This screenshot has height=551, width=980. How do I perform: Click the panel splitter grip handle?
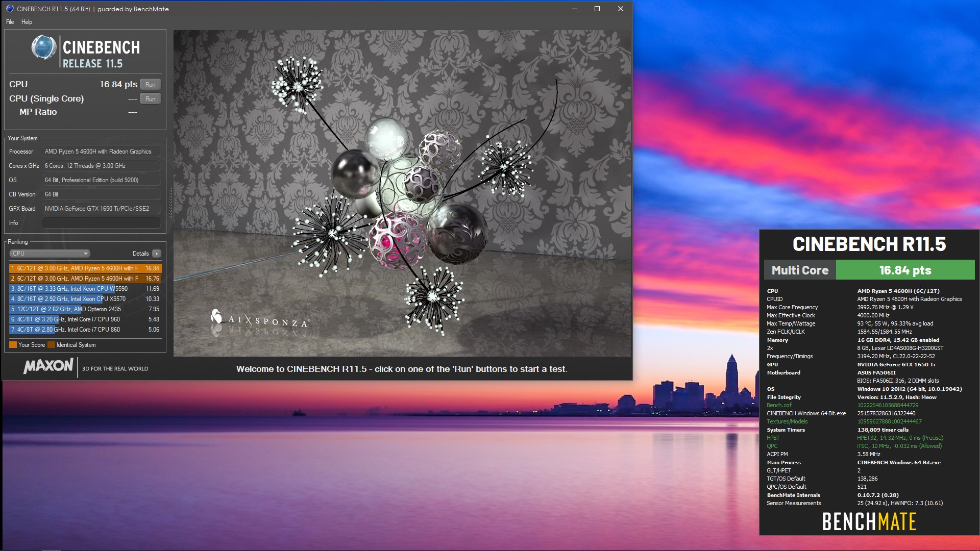[x=170, y=203]
